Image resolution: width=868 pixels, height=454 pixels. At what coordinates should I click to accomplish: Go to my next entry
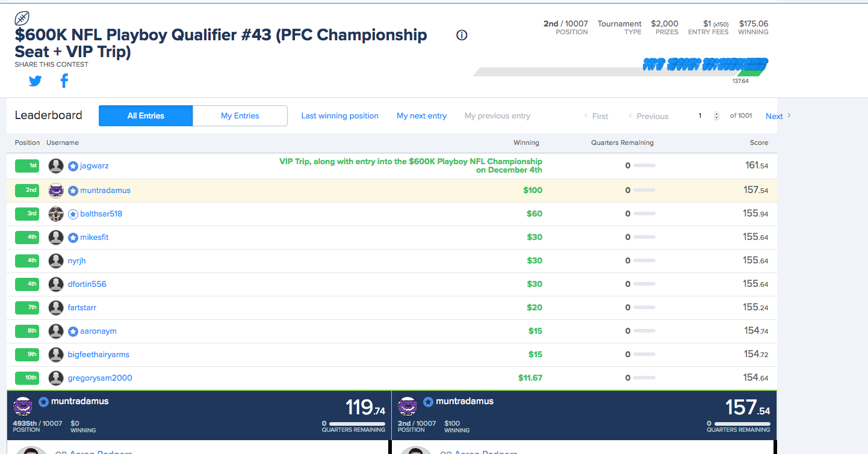point(421,116)
